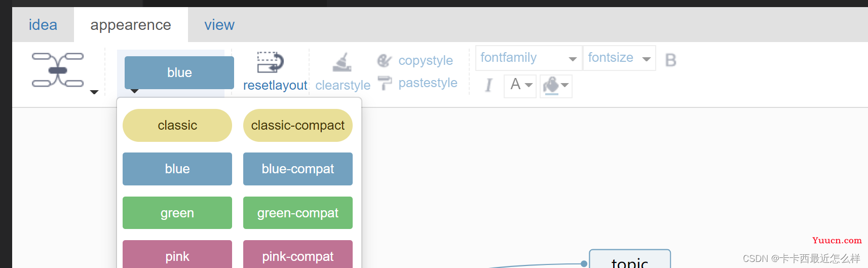Pick the blue-compat theme option
868x268 pixels.
pyautogui.click(x=298, y=169)
